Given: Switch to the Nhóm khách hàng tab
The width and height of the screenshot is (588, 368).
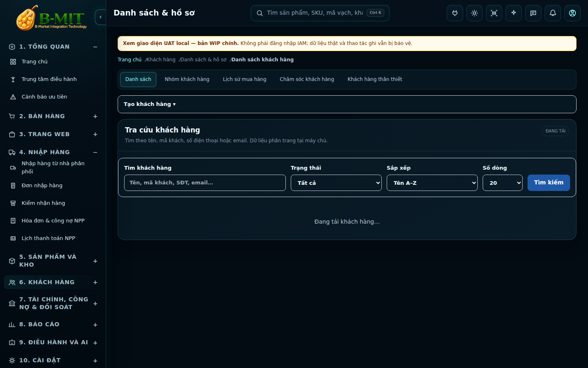Looking at the screenshot, I should pyautogui.click(x=187, y=79).
